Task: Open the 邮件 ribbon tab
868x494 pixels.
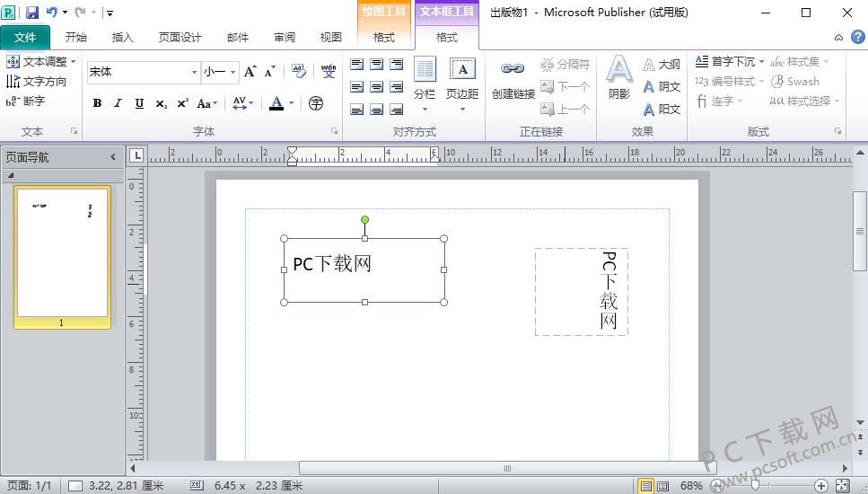Action: (238, 38)
